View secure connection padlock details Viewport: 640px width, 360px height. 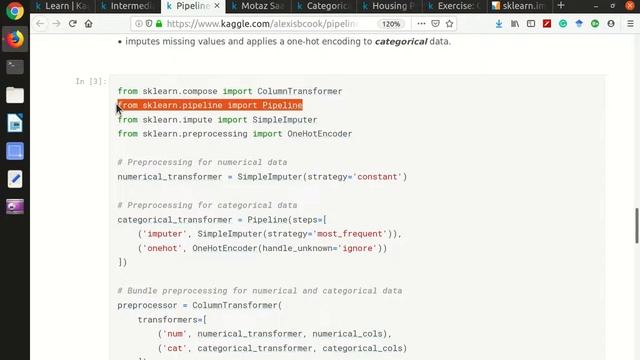tap(159, 24)
